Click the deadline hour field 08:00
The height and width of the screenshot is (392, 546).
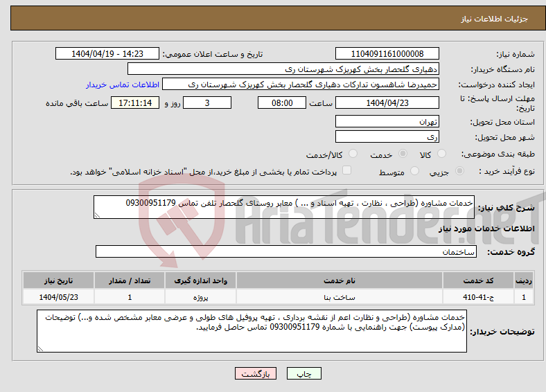[282, 103]
